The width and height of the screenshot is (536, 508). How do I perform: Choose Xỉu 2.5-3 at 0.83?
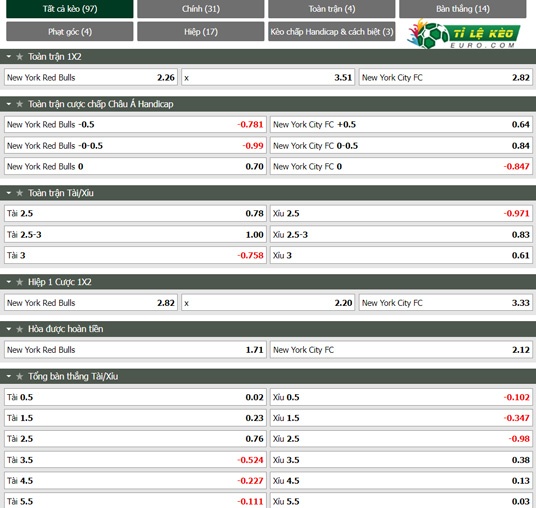401,235
